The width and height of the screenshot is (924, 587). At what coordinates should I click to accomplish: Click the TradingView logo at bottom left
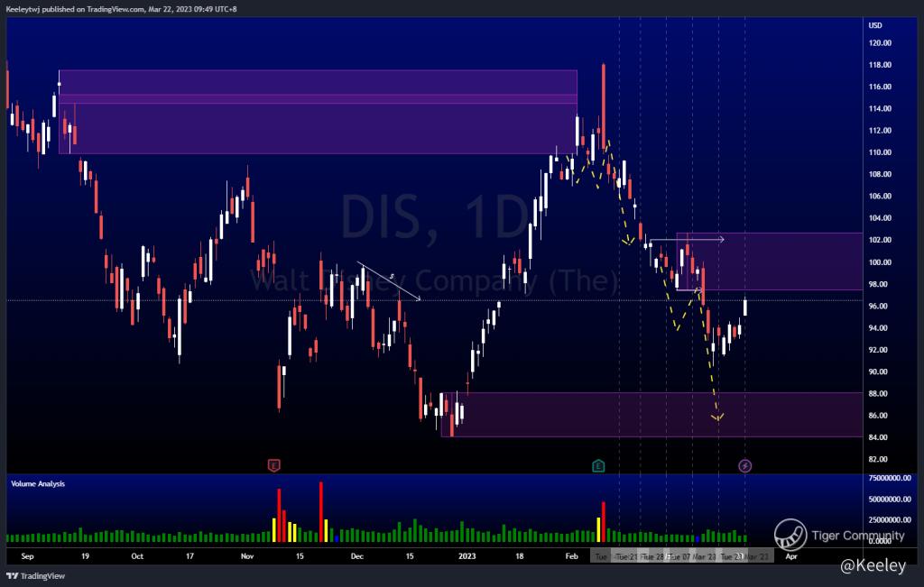36,576
